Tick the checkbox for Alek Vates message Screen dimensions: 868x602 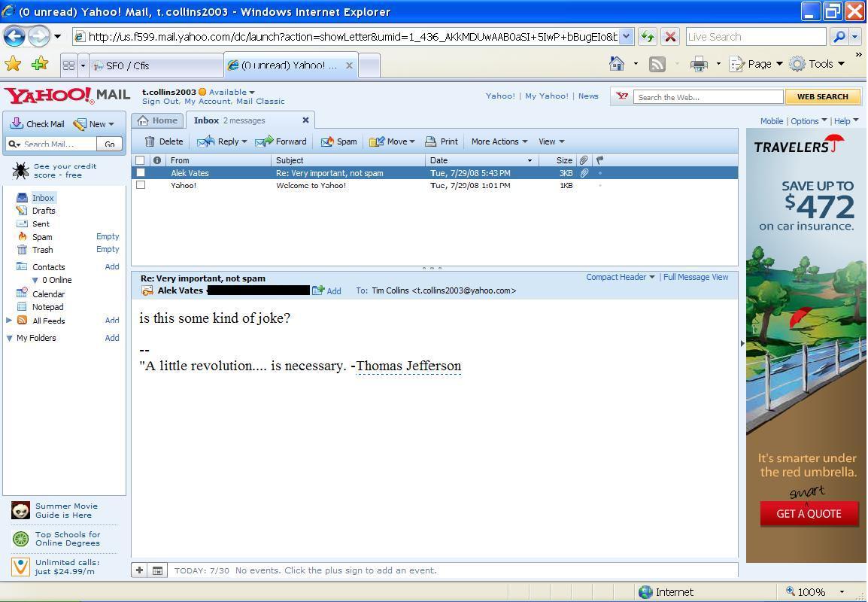pos(141,173)
